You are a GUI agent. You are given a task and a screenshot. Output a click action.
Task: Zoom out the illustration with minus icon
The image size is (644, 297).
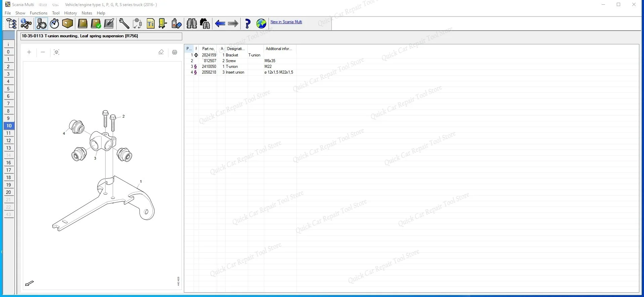coord(43,52)
